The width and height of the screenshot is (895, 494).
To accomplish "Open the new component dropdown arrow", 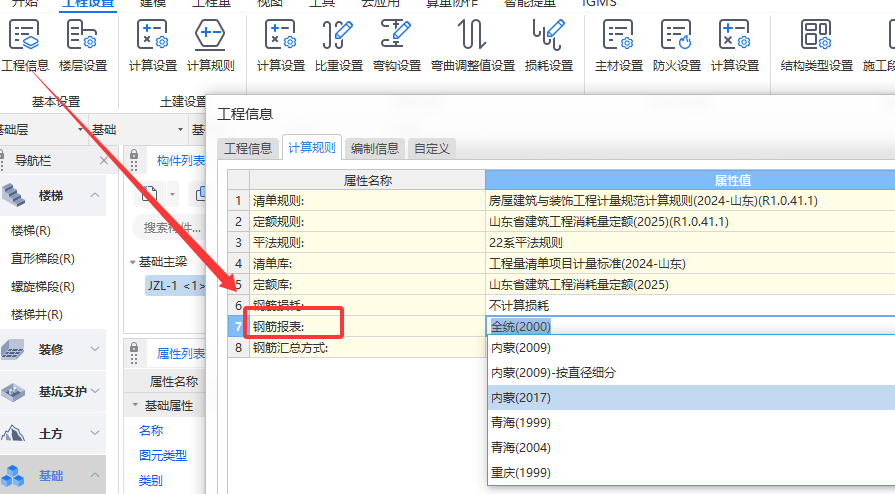I will (172, 194).
